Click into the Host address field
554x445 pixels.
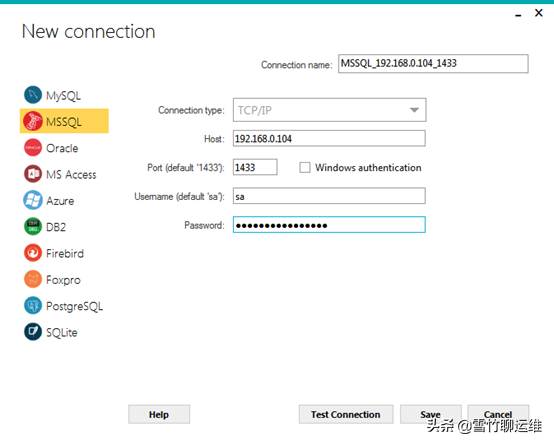[329, 138]
